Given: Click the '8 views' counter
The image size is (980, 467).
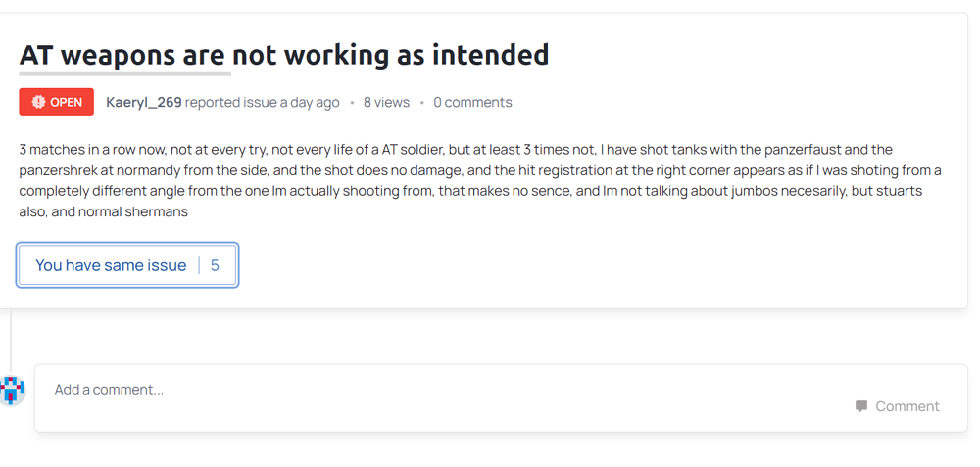Looking at the screenshot, I should coord(386,102).
